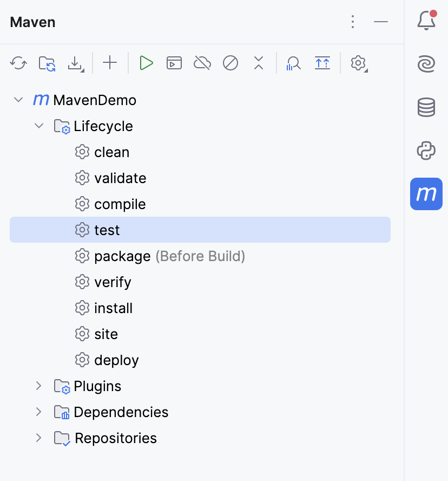448x481 pixels.
Task: Expand the Dependencies node
Action: point(38,412)
